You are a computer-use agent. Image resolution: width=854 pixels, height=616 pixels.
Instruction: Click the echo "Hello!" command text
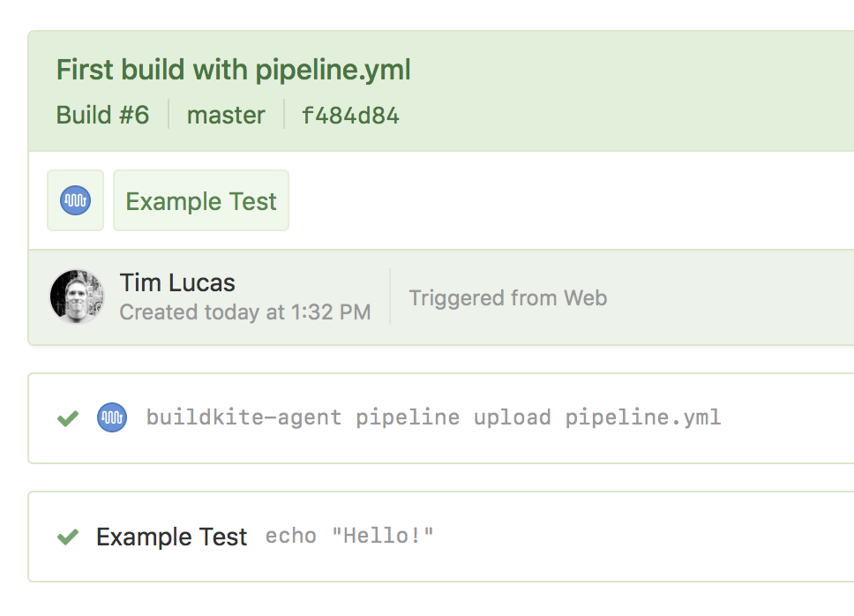tap(349, 535)
